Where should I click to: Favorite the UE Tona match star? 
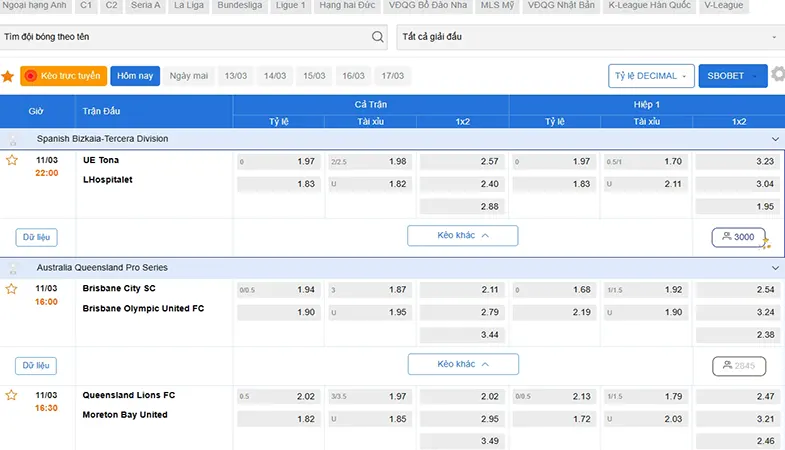click(x=12, y=160)
